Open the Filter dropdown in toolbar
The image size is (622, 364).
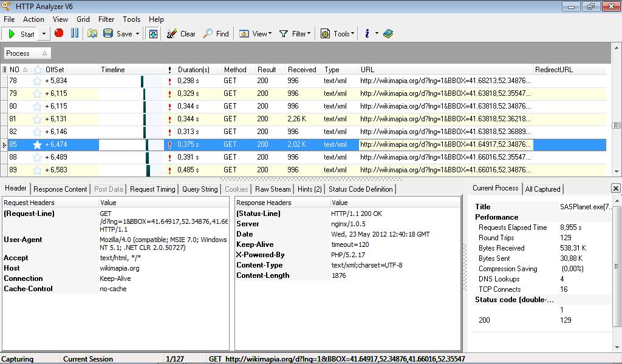point(295,34)
